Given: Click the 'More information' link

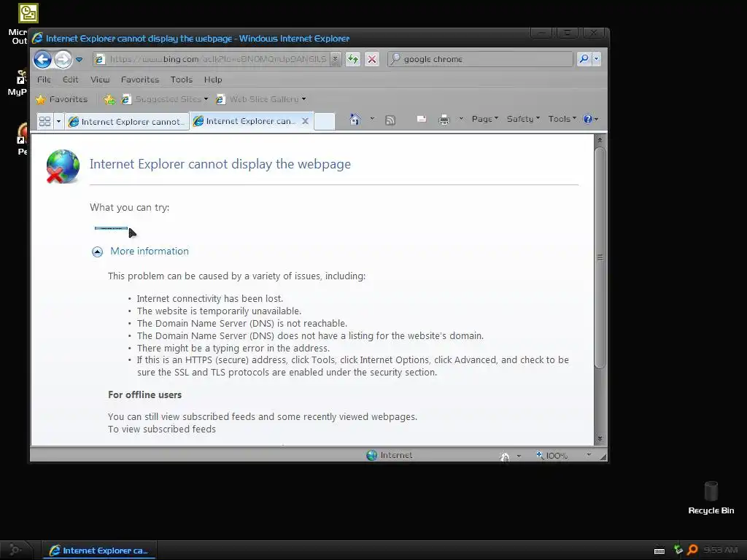Looking at the screenshot, I should pos(150,252).
